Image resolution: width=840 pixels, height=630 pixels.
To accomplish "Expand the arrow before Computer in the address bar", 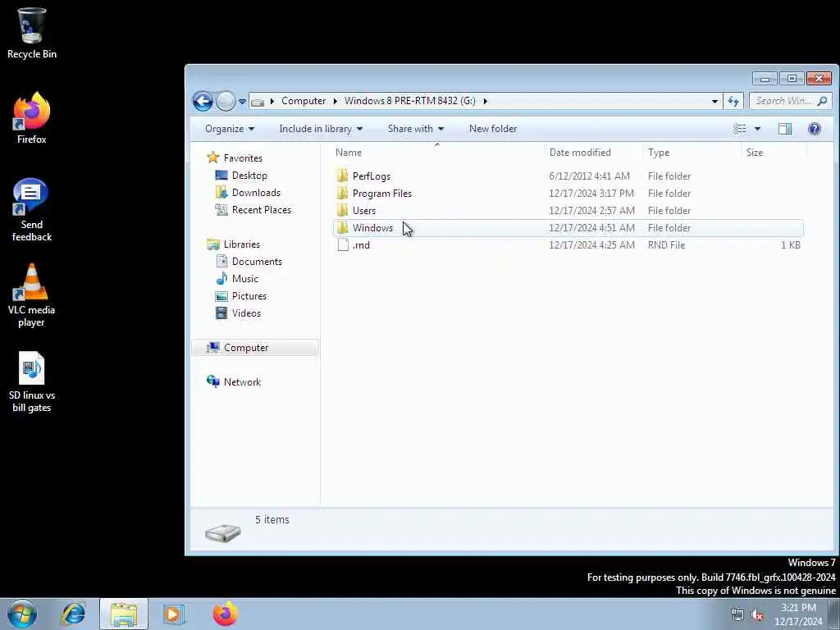I will coord(272,101).
